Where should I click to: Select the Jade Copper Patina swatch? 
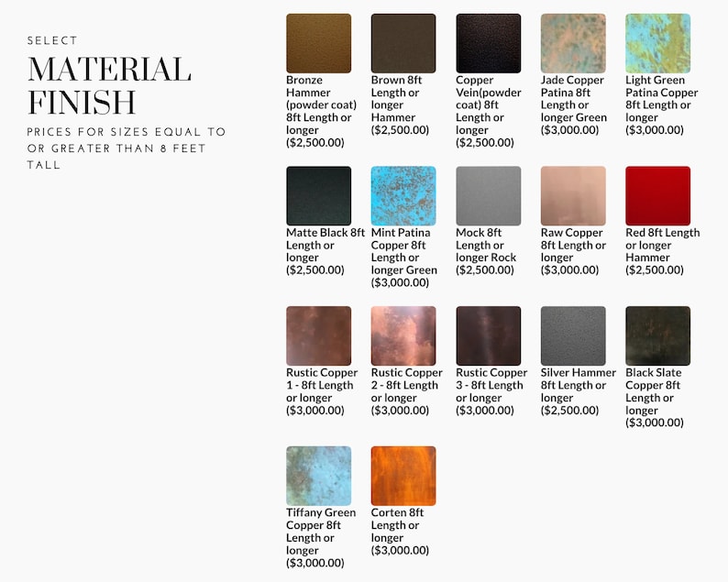tap(573, 43)
